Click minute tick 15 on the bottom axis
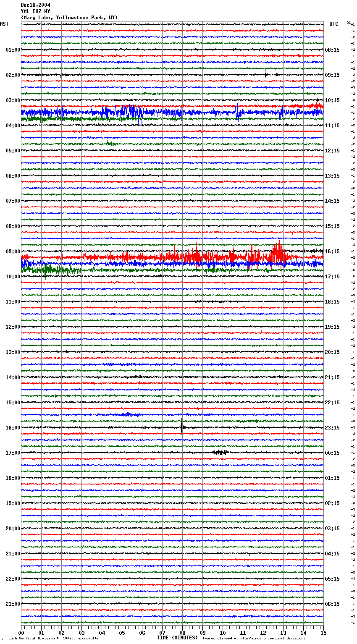357x644 pixels. click(323, 633)
